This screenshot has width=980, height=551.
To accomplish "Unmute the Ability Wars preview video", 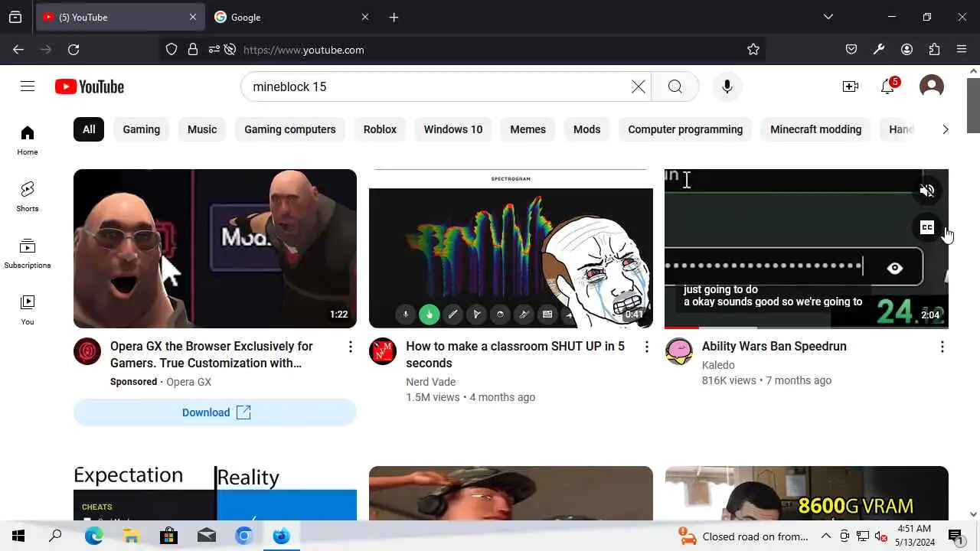I will pyautogui.click(x=927, y=191).
